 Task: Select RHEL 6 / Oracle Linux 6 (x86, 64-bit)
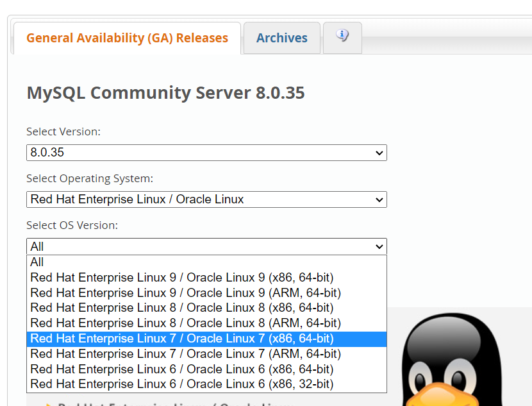(206, 369)
